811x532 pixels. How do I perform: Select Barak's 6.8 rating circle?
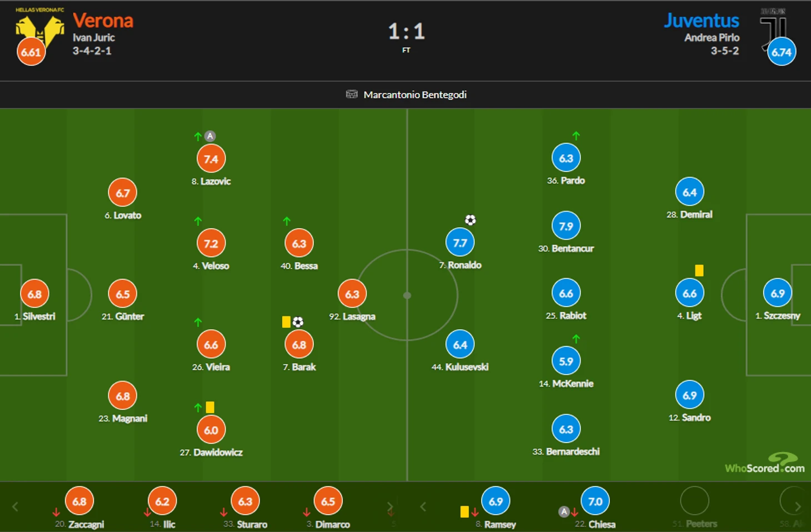pyautogui.click(x=299, y=344)
